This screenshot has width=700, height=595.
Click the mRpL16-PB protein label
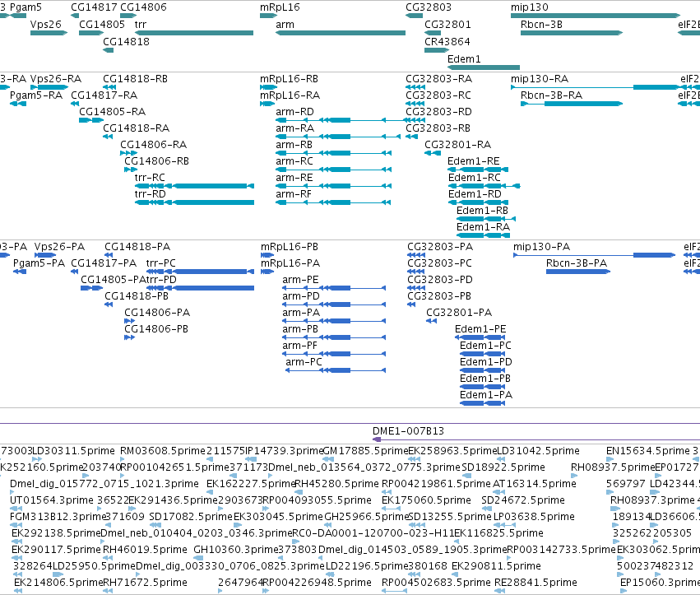(x=290, y=247)
